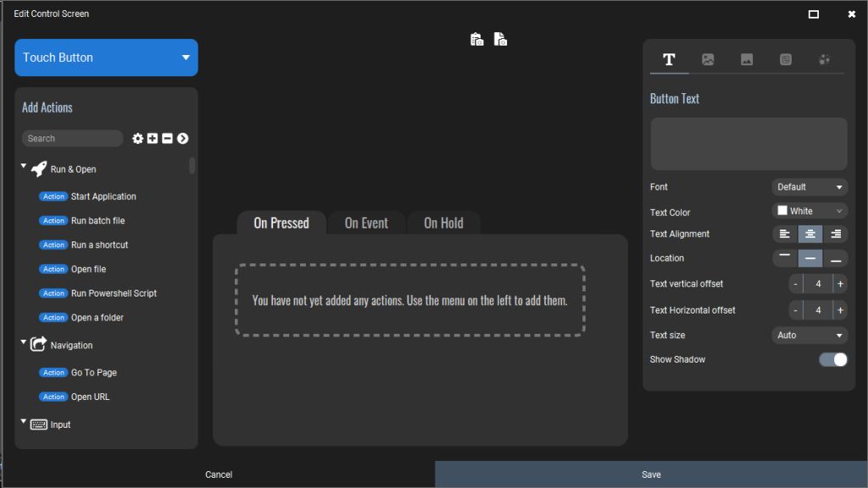868x488 pixels.
Task: Collapse the Run & Open category
Action: (23, 169)
